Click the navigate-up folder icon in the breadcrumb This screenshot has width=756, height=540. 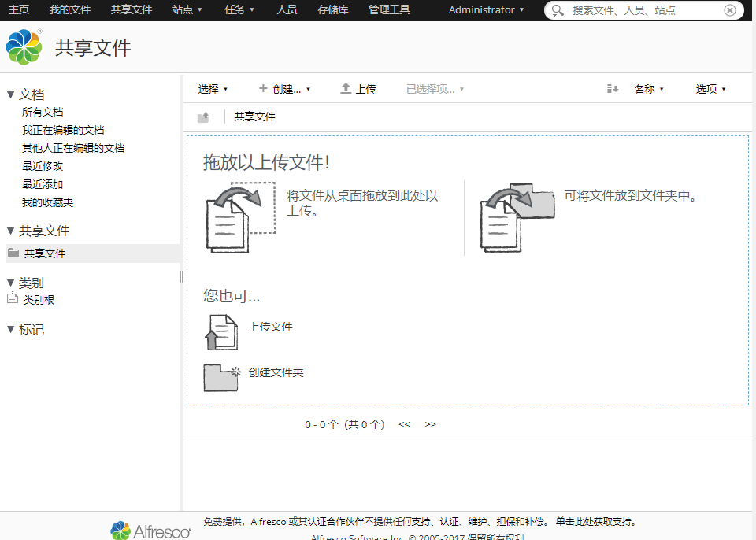pos(202,116)
